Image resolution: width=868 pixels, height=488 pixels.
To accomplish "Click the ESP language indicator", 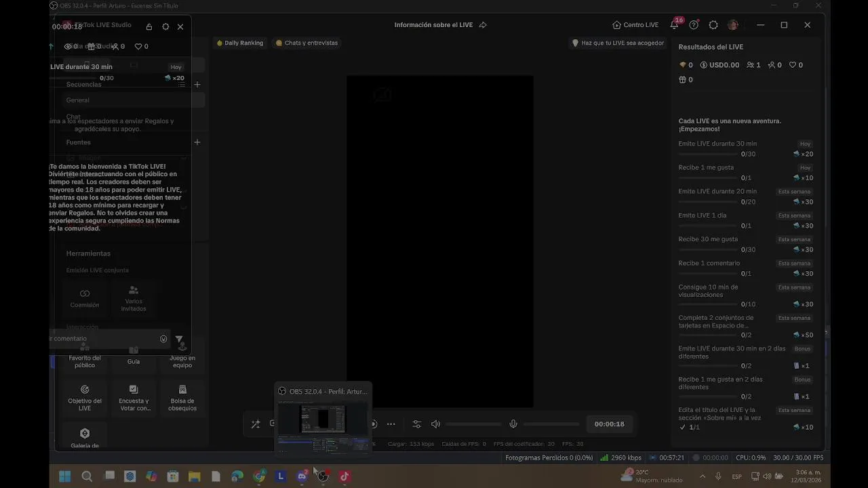I will tap(736, 476).
